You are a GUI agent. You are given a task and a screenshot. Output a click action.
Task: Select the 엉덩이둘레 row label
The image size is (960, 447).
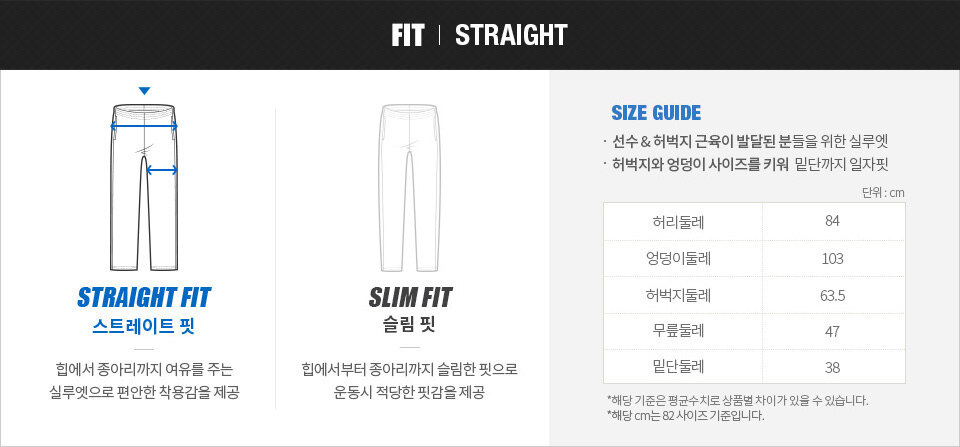[682, 258]
